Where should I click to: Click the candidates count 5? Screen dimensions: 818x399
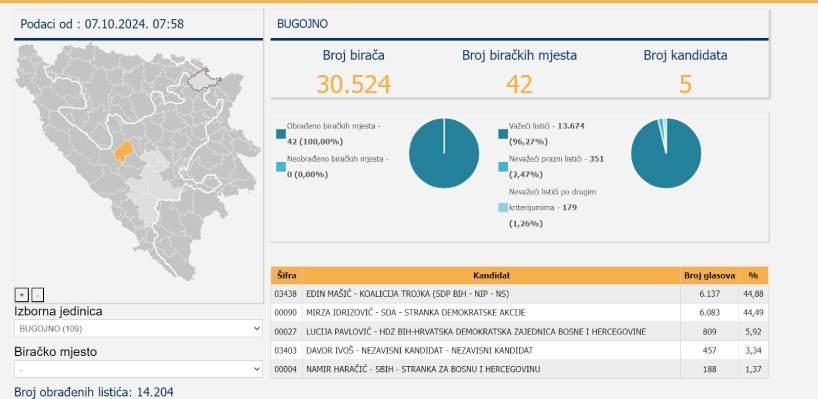(x=685, y=83)
